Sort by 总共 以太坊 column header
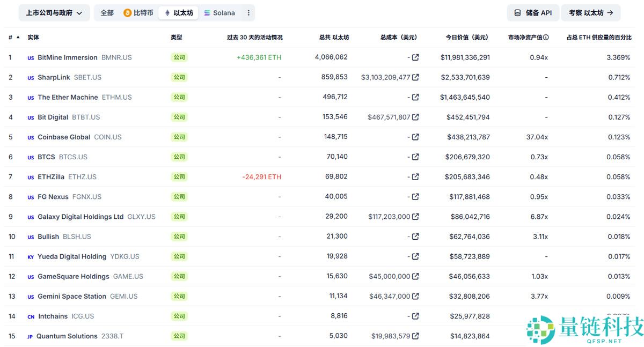Image resolution: width=644 pixels, height=347 pixels. (x=334, y=38)
